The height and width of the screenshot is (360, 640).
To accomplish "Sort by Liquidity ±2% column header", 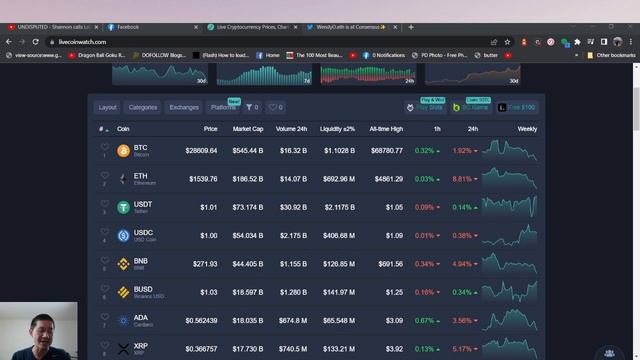I will point(337,129).
